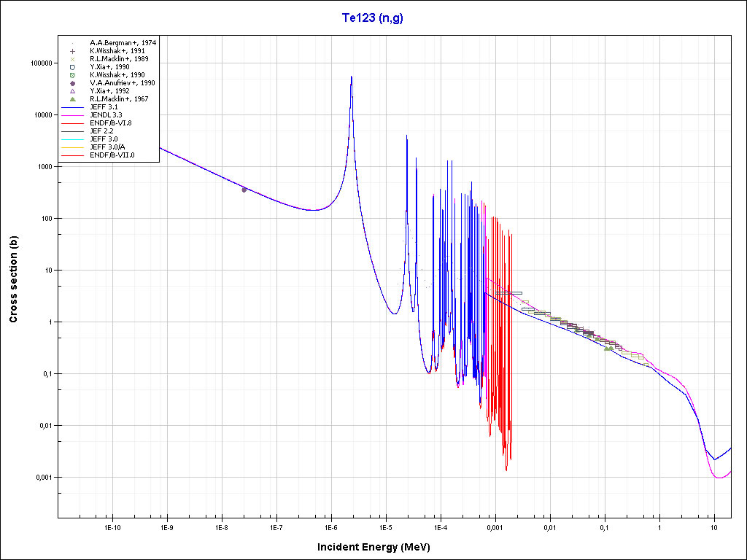Click the purple data point on the curve near 1E-8
This screenshot has width=747, height=560.
244,190
